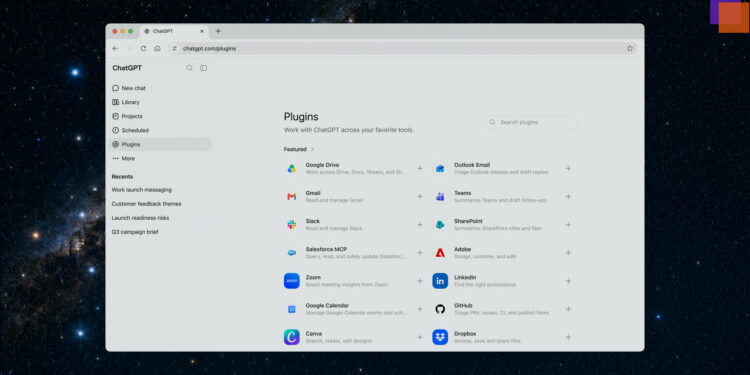Open a new browser tab with plus
750x375 pixels.
click(218, 31)
